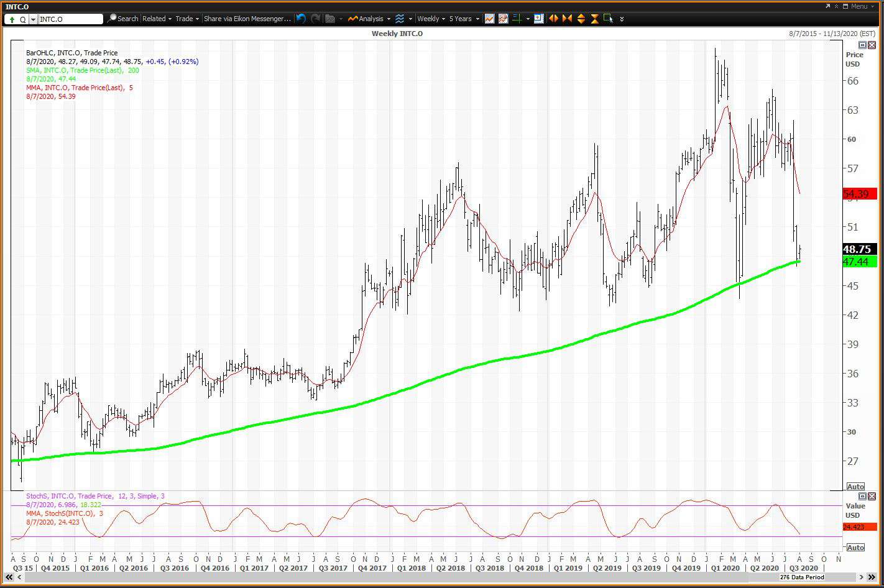Click the blue data window icon
Image resolution: width=884 pixels, height=588 pixels.
pos(539,19)
